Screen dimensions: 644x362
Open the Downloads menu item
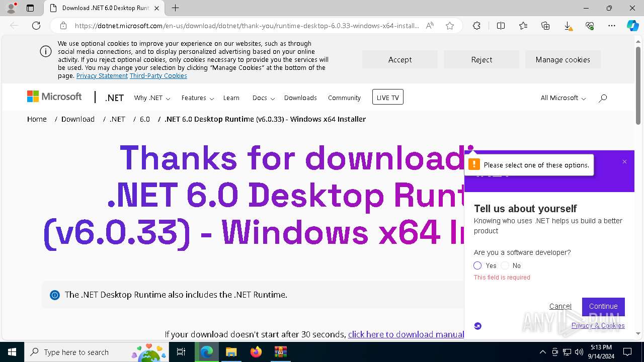pyautogui.click(x=300, y=98)
